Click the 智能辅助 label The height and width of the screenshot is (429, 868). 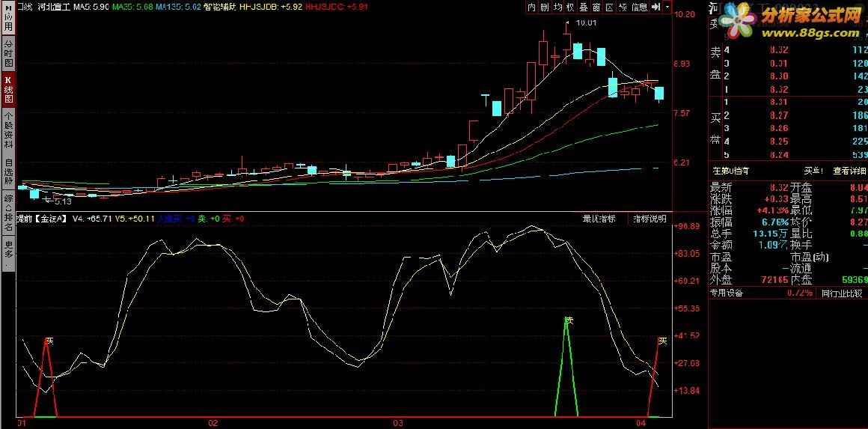[220, 7]
